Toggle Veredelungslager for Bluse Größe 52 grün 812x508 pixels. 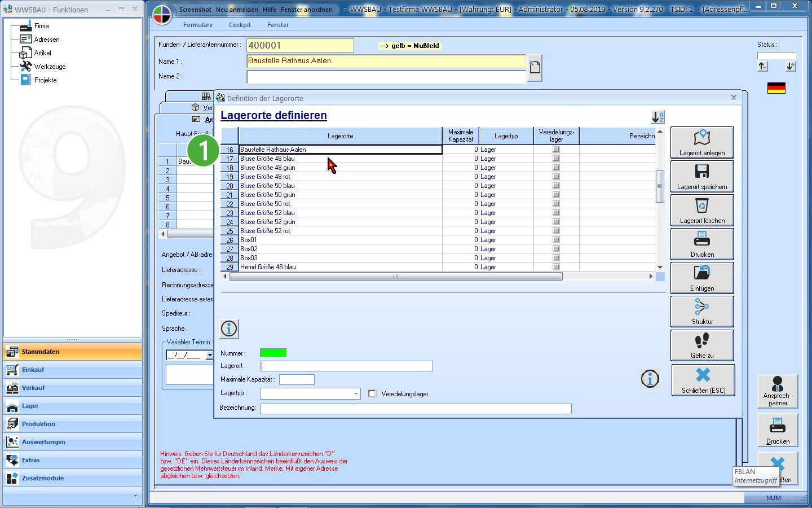[x=556, y=222]
